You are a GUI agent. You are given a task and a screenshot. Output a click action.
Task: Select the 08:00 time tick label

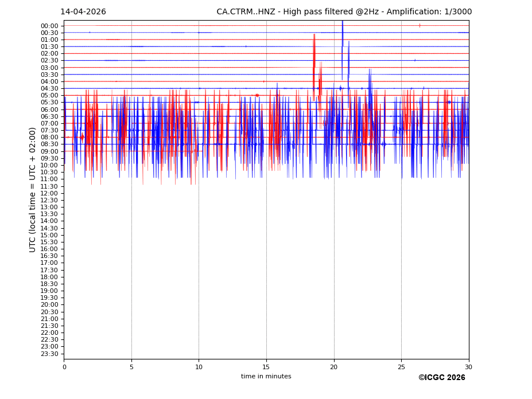tap(49, 138)
